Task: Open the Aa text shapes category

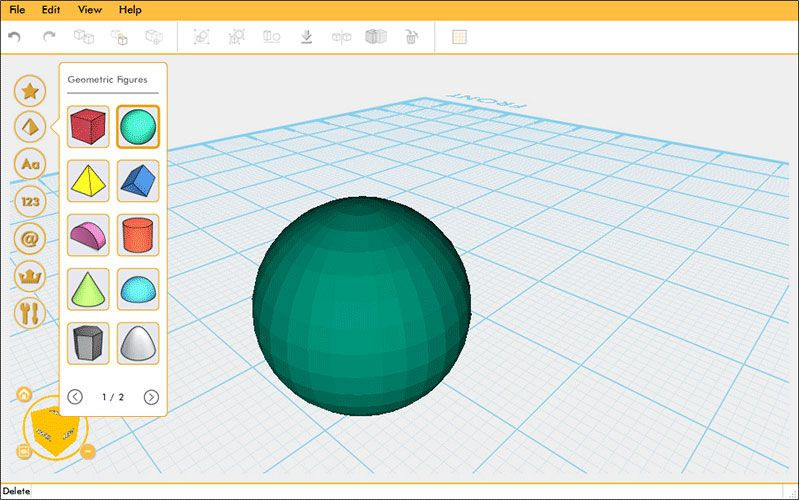Action: [30, 162]
